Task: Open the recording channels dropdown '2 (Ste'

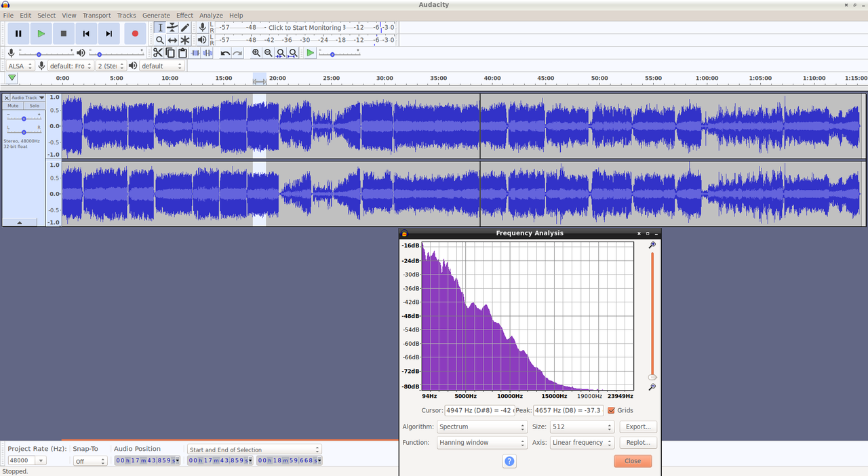Action: [111, 66]
